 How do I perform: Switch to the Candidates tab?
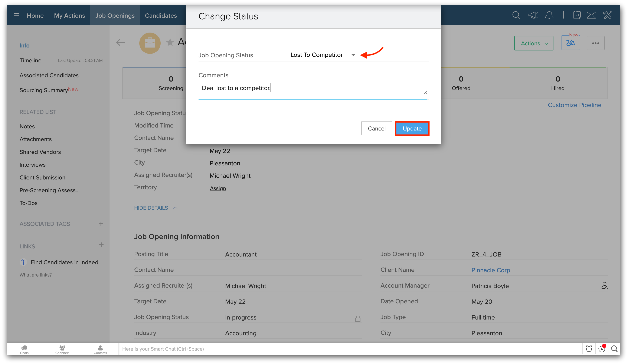pyautogui.click(x=161, y=16)
